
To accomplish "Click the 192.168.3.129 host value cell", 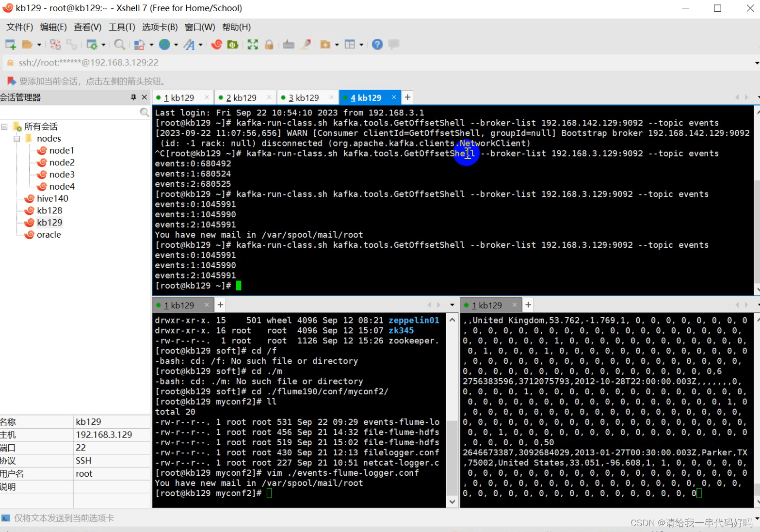I will pyautogui.click(x=112, y=435).
